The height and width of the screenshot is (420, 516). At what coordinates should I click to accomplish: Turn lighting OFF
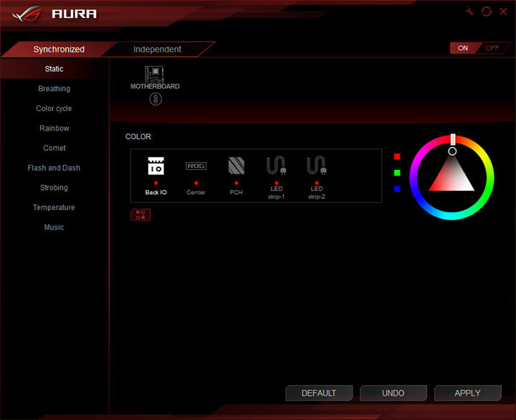pos(492,48)
